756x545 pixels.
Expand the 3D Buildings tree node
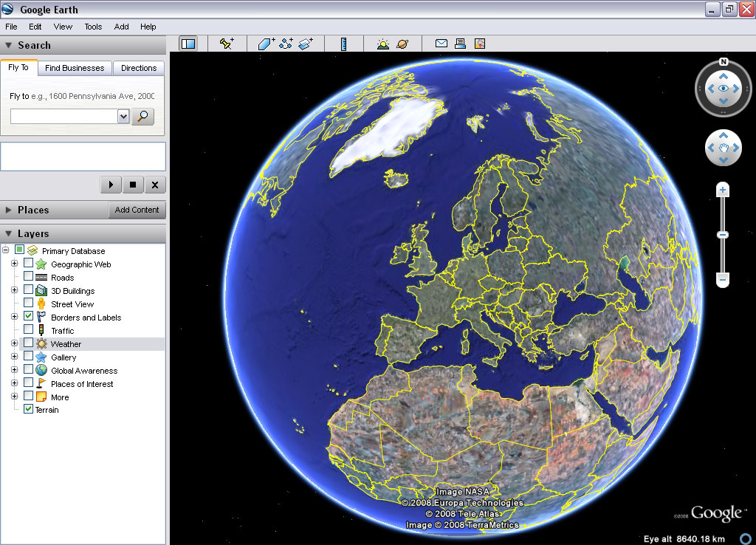15,290
